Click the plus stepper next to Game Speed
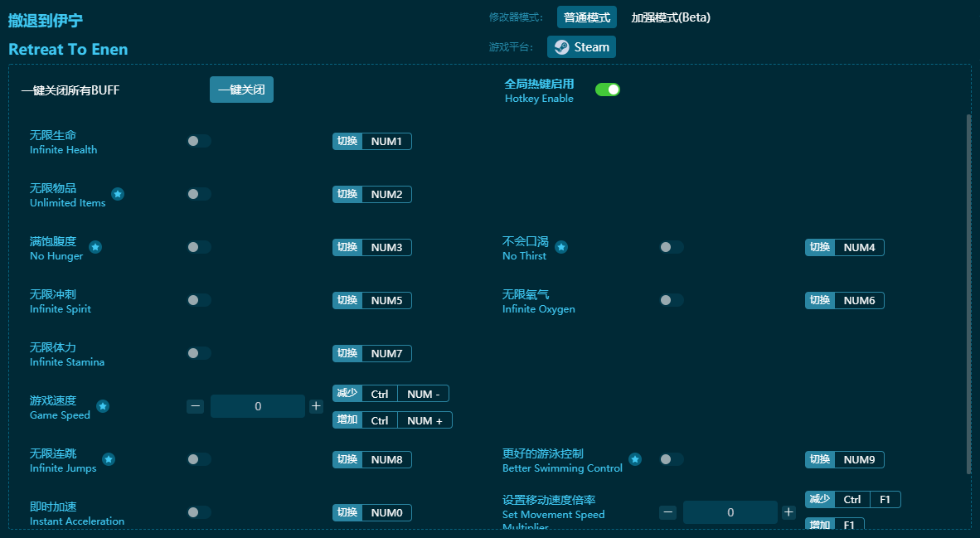The height and width of the screenshot is (538, 980). pos(315,406)
